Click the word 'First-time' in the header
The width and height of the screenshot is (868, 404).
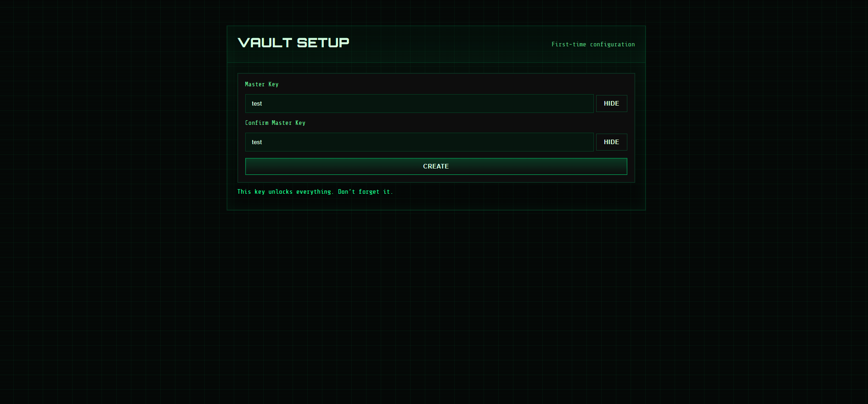pyautogui.click(x=569, y=45)
